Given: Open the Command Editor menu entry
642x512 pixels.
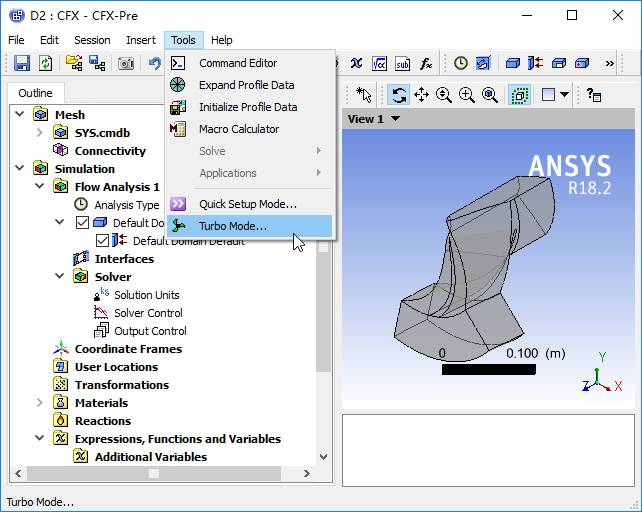Looking at the screenshot, I should [237, 63].
